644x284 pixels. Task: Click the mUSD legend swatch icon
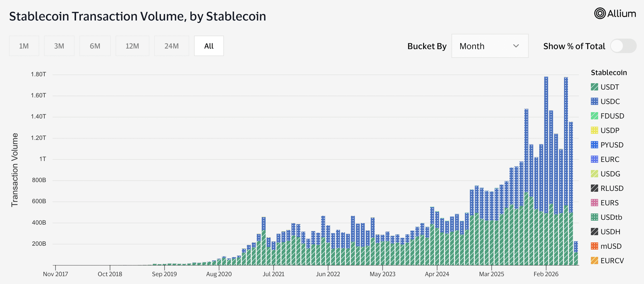595,246
